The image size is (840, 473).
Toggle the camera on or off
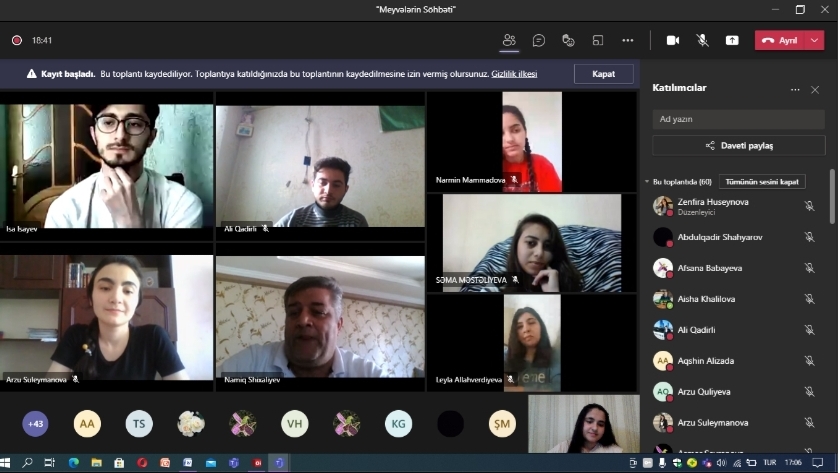tap(673, 40)
